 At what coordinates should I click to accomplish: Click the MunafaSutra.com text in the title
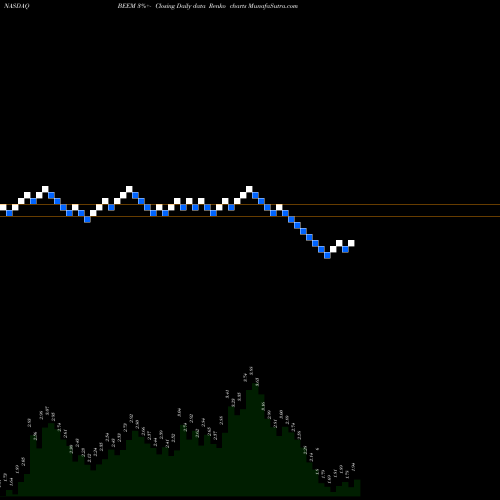click(273, 6)
